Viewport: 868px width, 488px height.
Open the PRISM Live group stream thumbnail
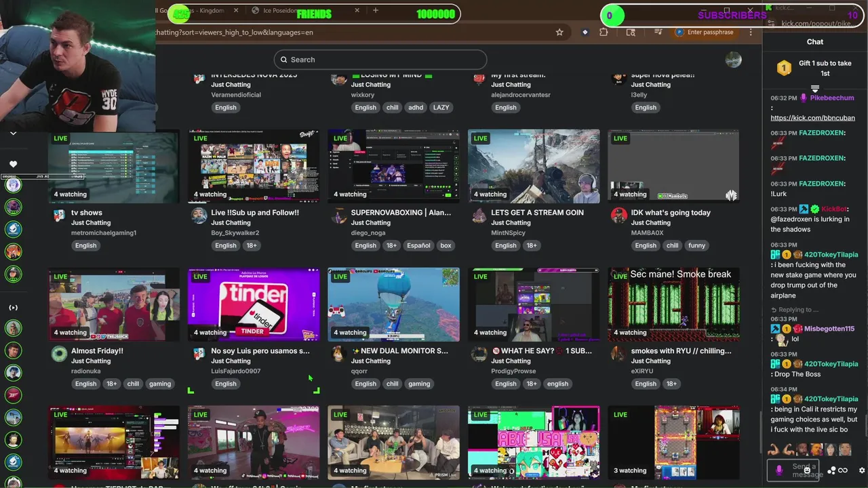pos(393,443)
